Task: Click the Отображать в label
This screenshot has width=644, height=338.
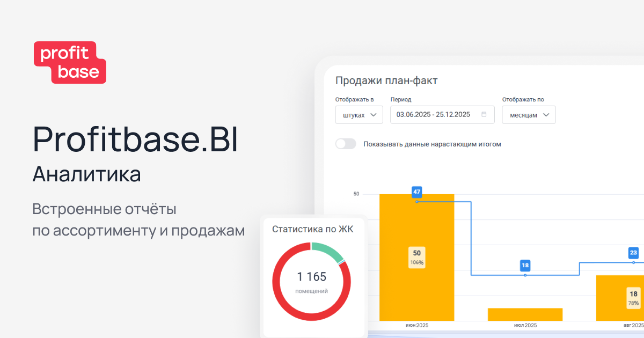Action: point(355,100)
